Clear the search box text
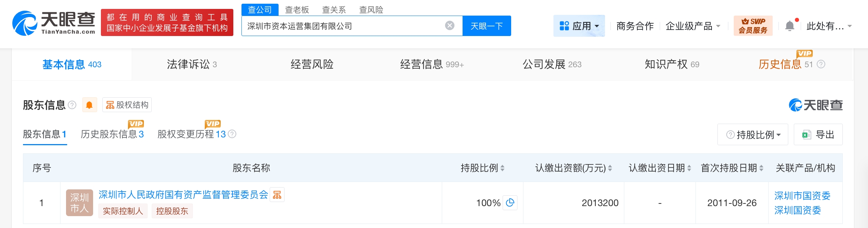The height and width of the screenshot is (228, 868). click(450, 26)
